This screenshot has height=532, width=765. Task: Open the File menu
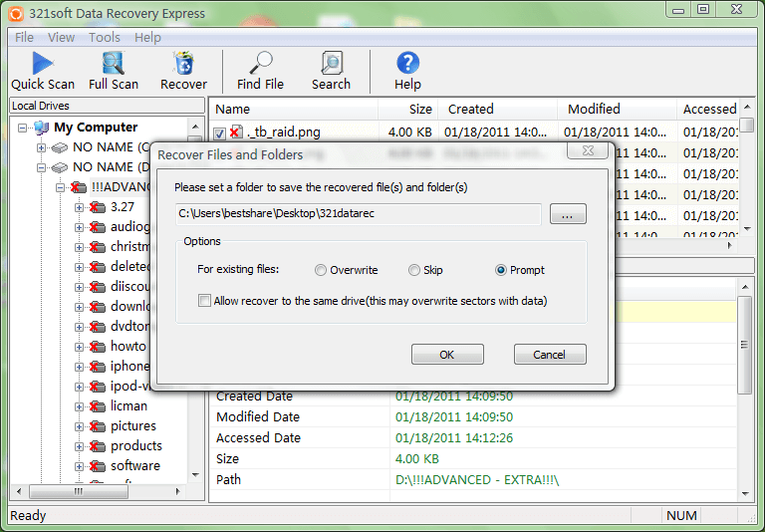tap(24, 37)
